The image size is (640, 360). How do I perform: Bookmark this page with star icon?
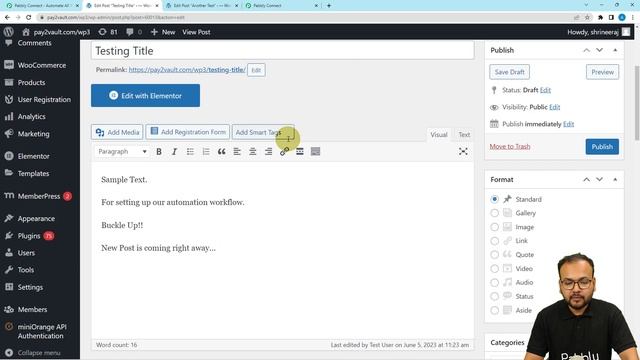[x=587, y=17]
